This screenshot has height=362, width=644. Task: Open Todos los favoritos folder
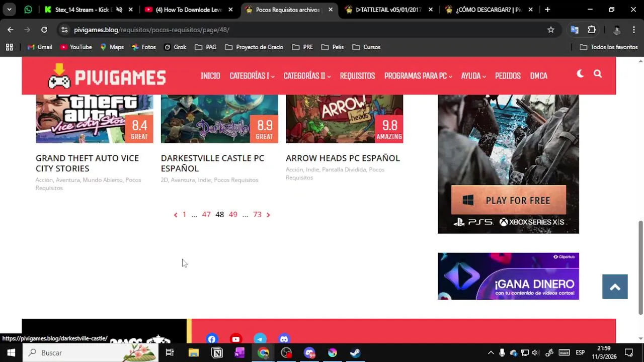pyautogui.click(x=608, y=47)
